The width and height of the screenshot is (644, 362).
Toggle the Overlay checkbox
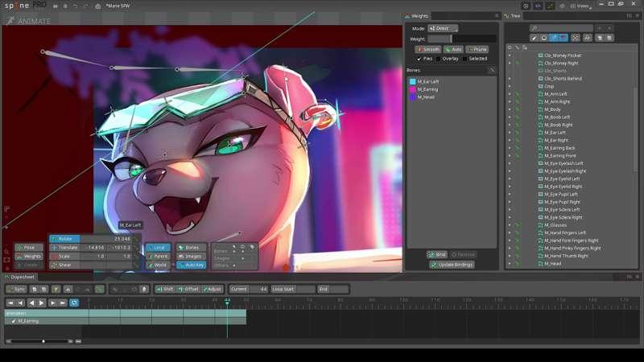coord(438,59)
